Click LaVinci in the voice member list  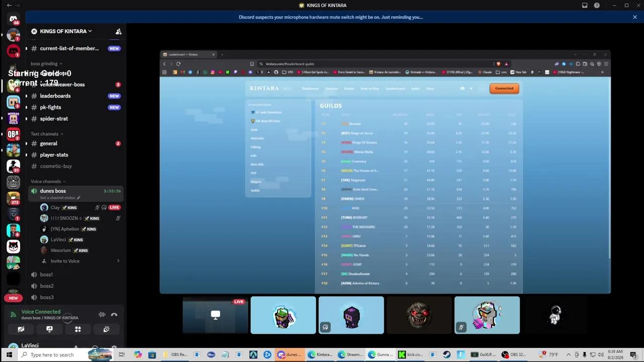[x=58, y=240]
